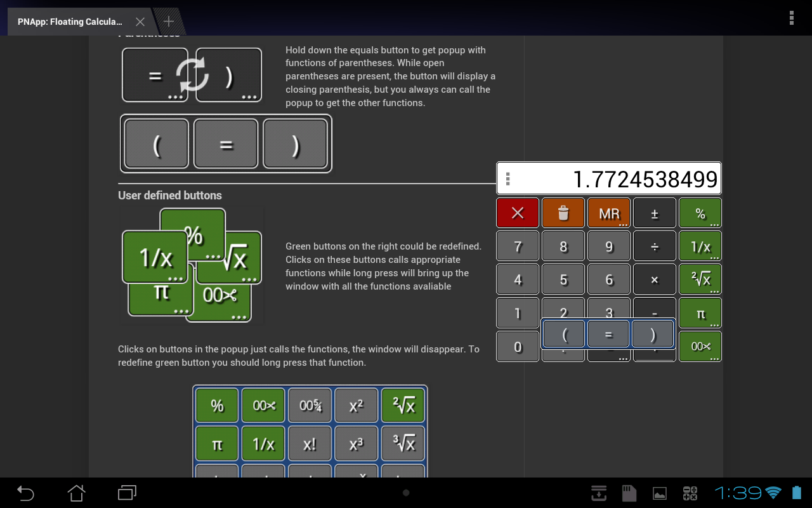Close the floating calculator with the red X
Screen dimensions: 812x508
tap(517, 213)
